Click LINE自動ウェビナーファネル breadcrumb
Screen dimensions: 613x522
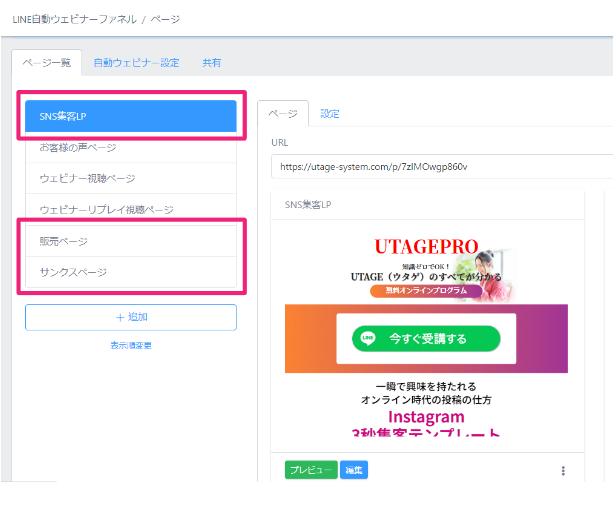(74, 19)
